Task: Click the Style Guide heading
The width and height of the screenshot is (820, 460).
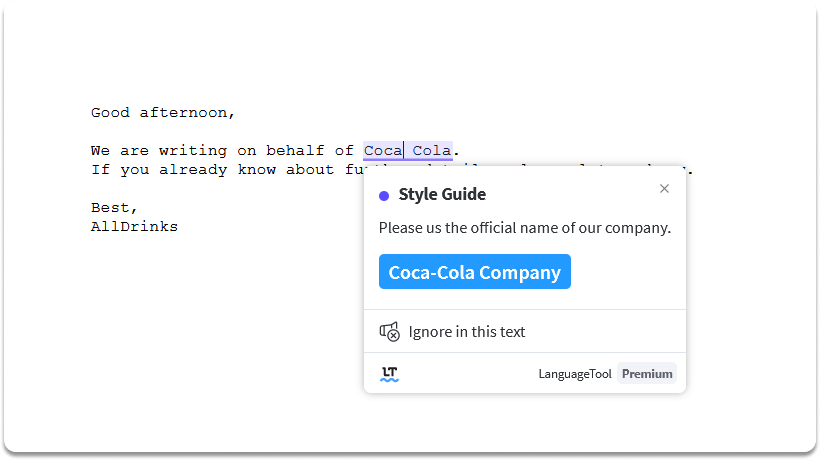Action: click(x=442, y=194)
